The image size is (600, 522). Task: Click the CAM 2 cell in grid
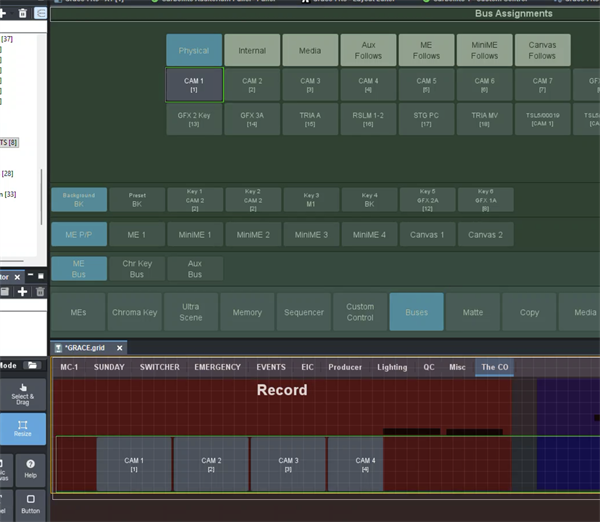(211, 464)
